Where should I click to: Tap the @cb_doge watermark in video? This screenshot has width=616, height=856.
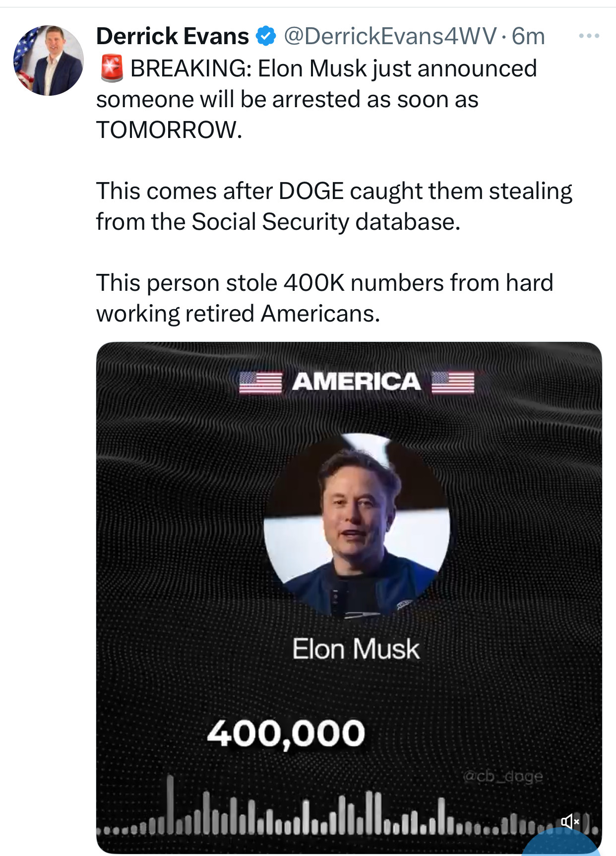point(502,776)
